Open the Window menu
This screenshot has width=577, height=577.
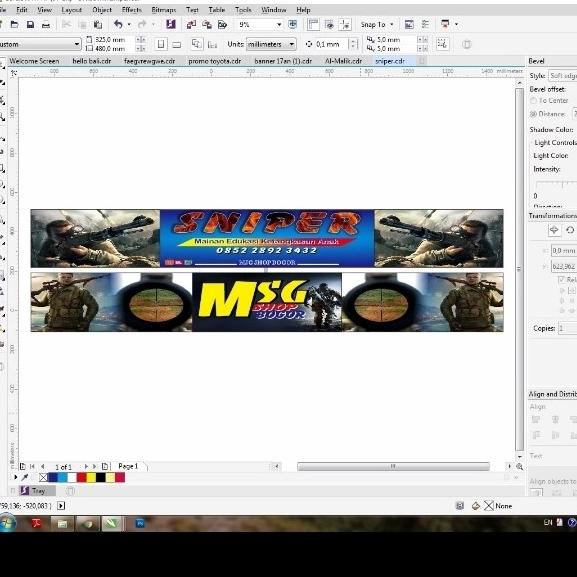(273, 10)
